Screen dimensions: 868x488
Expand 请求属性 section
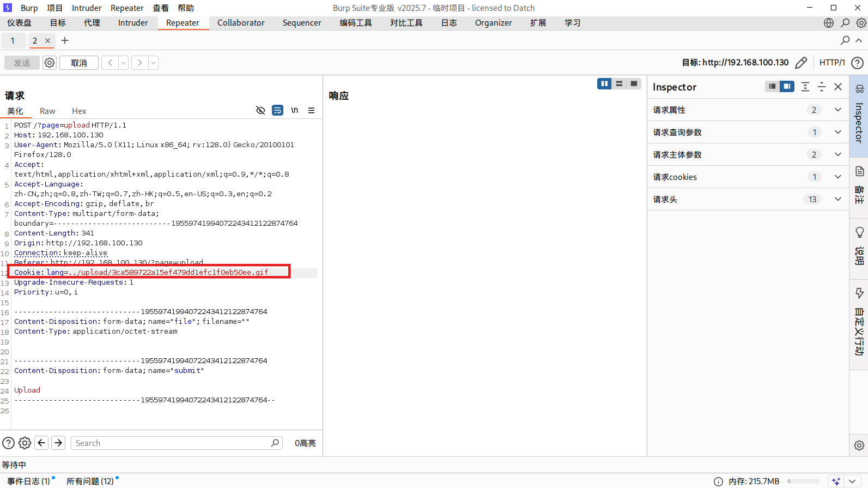pos(748,110)
